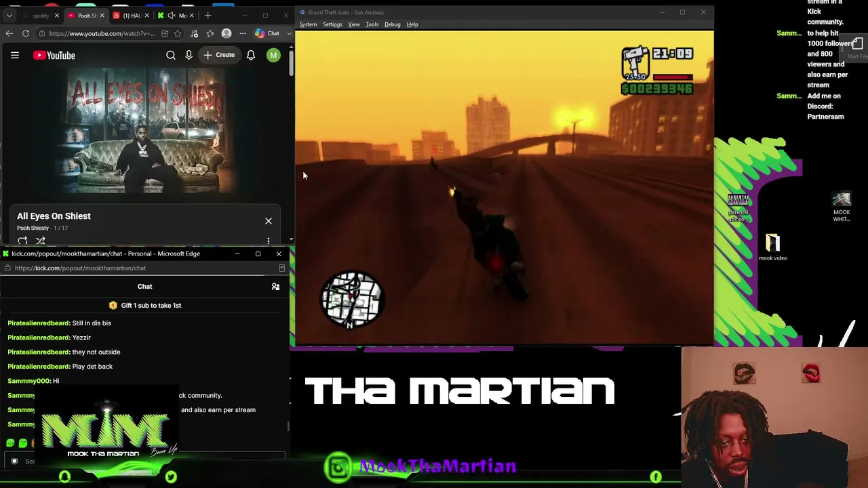Screen dimensions: 868x488
Task: Open the Edge apps grid icon in address bar
Action: click(x=165, y=33)
